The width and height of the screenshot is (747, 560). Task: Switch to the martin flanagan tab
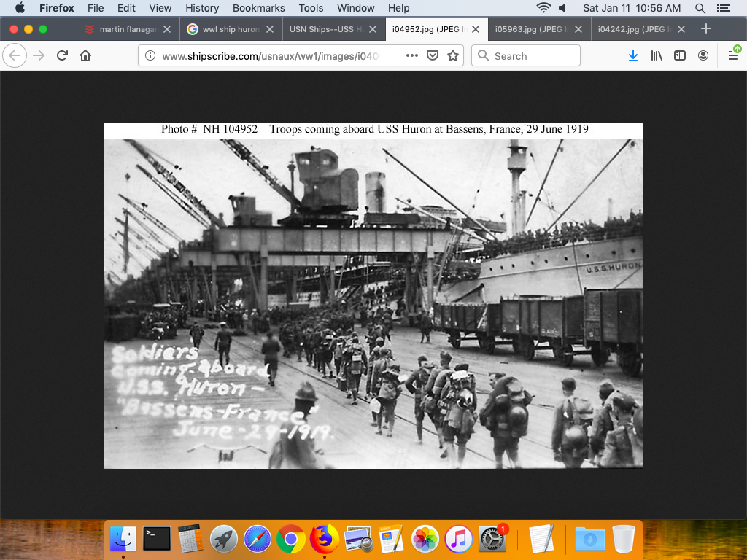pyautogui.click(x=124, y=29)
